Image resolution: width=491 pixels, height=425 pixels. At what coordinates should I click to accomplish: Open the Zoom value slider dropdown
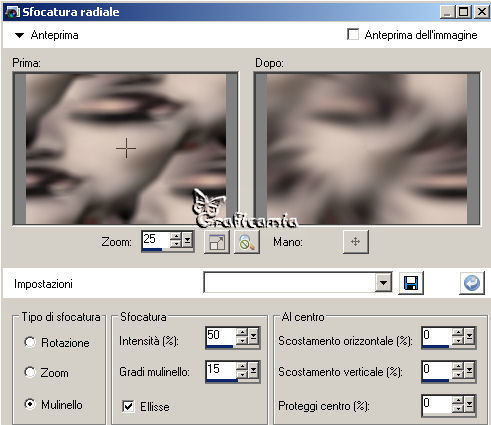coord(187,240)
